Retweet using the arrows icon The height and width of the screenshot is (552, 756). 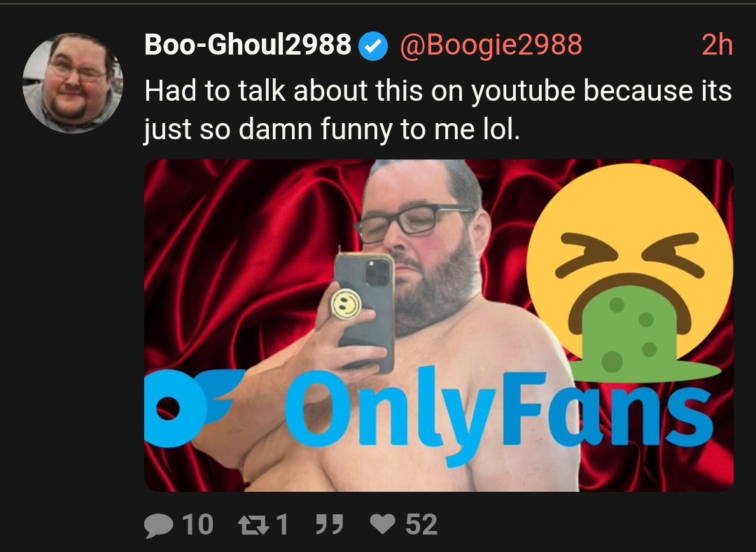click(254, 525)
